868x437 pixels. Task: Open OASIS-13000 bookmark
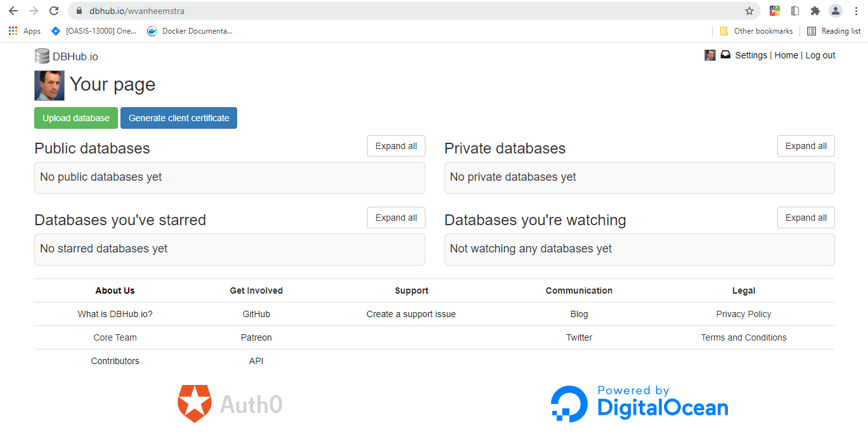(x=94, y=31)
